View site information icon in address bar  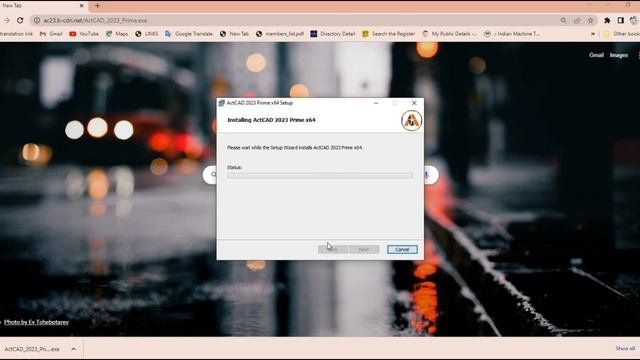(37, 20)
